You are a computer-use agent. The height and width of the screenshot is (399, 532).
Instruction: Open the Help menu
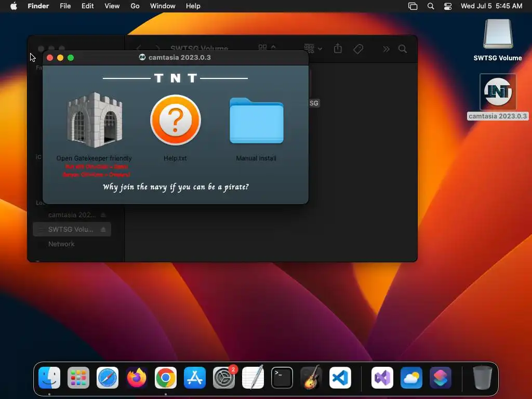pyautogui.click(x=193, y=6)
